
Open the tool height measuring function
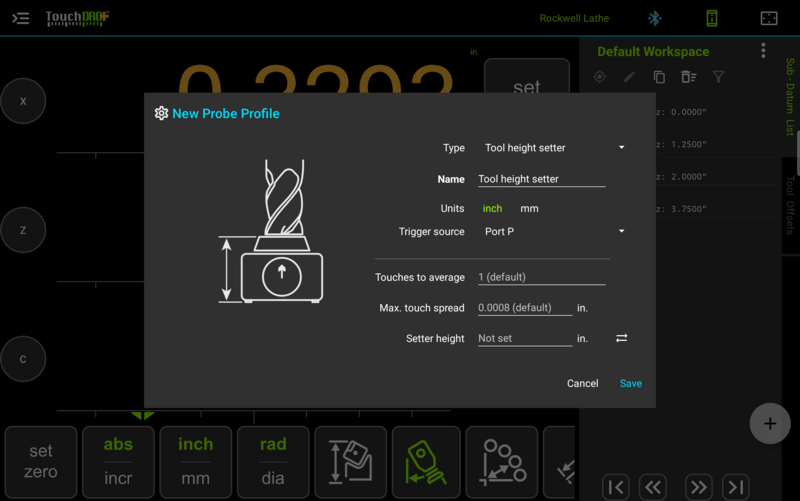tap(351, 462)
